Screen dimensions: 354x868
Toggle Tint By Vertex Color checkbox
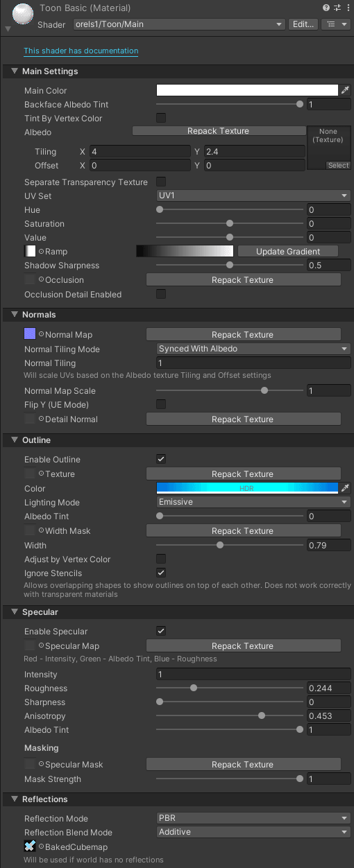pyautogui.click(x=161, y=118)
